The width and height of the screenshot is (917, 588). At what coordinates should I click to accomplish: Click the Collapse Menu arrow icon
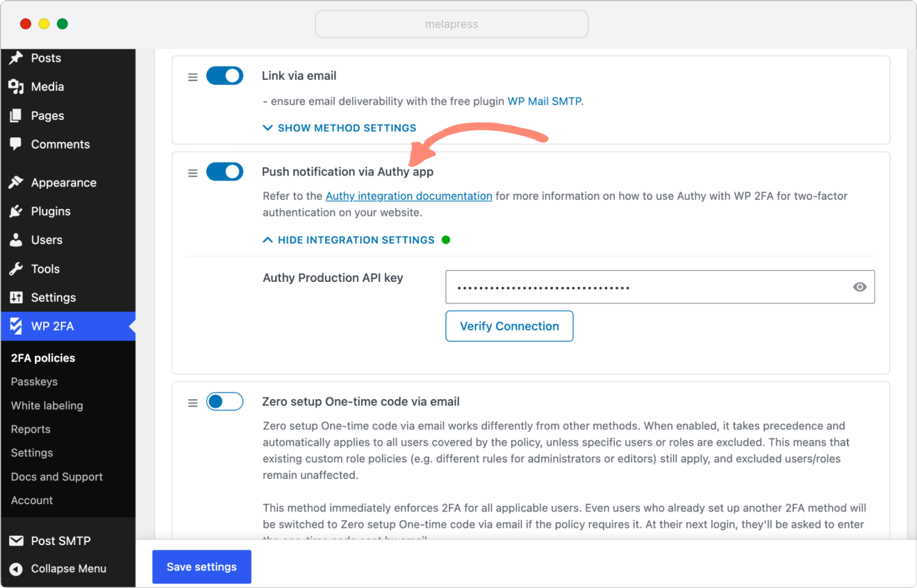16,569
